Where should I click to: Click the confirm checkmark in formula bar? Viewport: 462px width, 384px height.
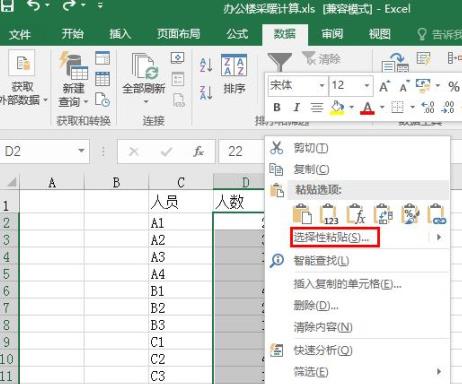[x=166, y=152]
